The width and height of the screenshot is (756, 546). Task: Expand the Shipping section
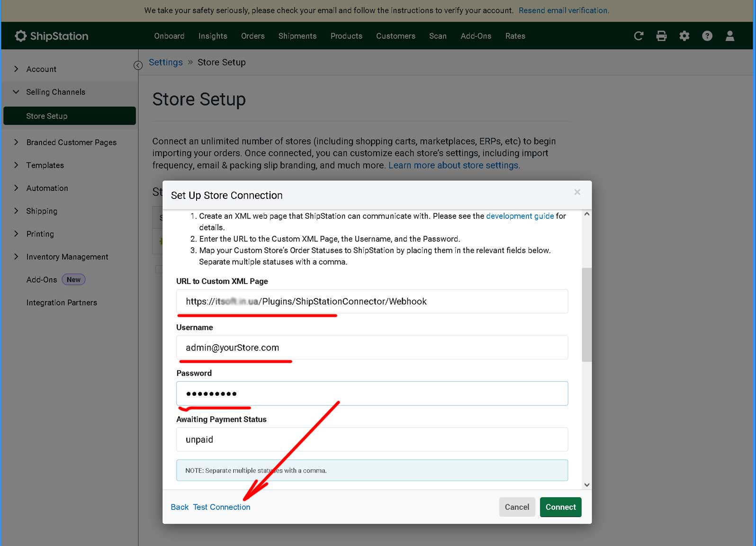[16, 211]
